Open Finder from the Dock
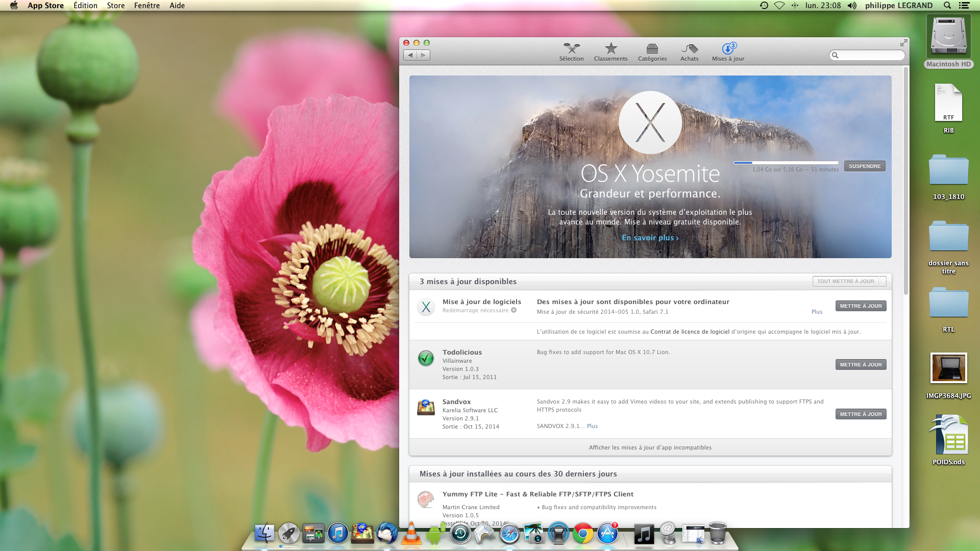 [264, 534]
